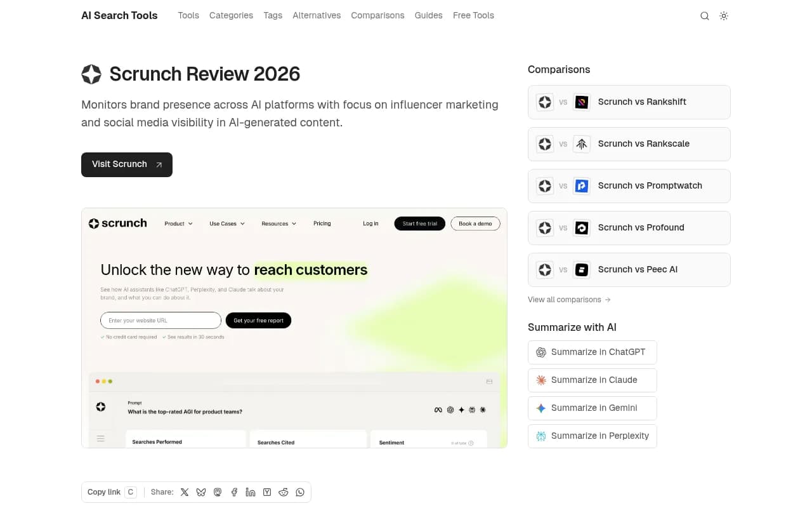Open the Product dropdown in Scrunch navbar
Screen dimensions: 812x508
tap(178, 224)
